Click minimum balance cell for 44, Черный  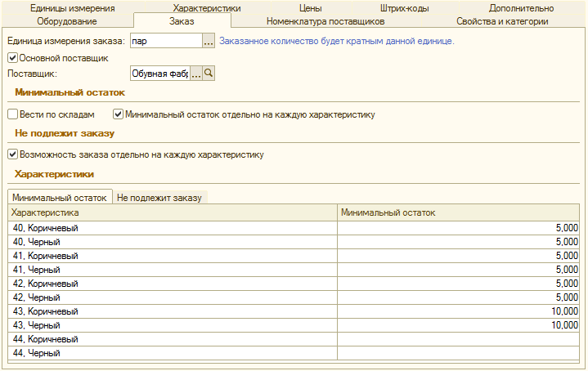click(458, 353)
